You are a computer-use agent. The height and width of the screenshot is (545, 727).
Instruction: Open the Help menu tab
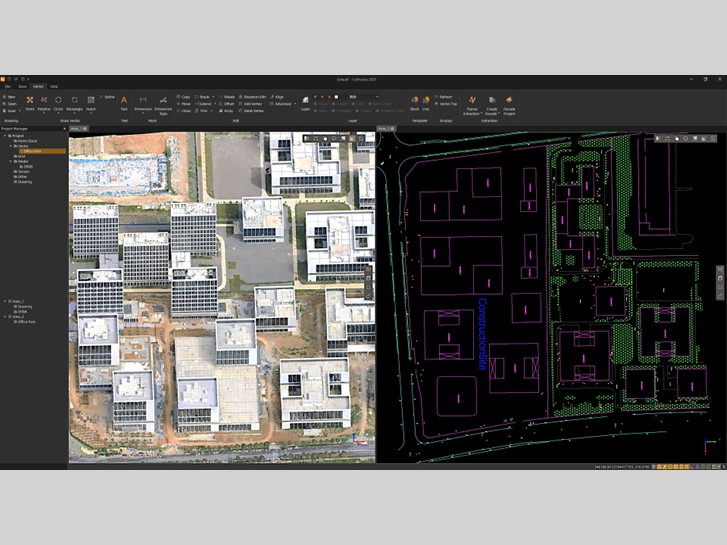(54, 87)
